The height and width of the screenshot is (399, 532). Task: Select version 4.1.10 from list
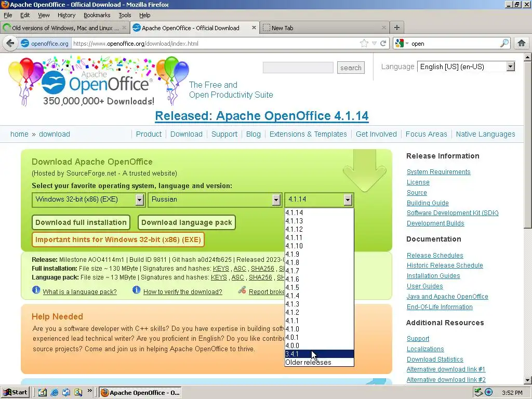coord(320,246)
